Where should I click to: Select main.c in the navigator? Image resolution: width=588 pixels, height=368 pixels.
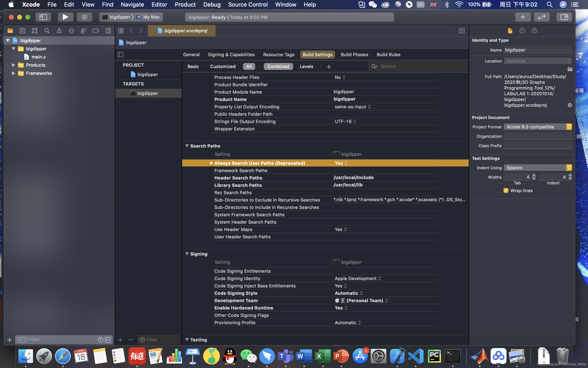pyautogui.click(x=39, y=57)
